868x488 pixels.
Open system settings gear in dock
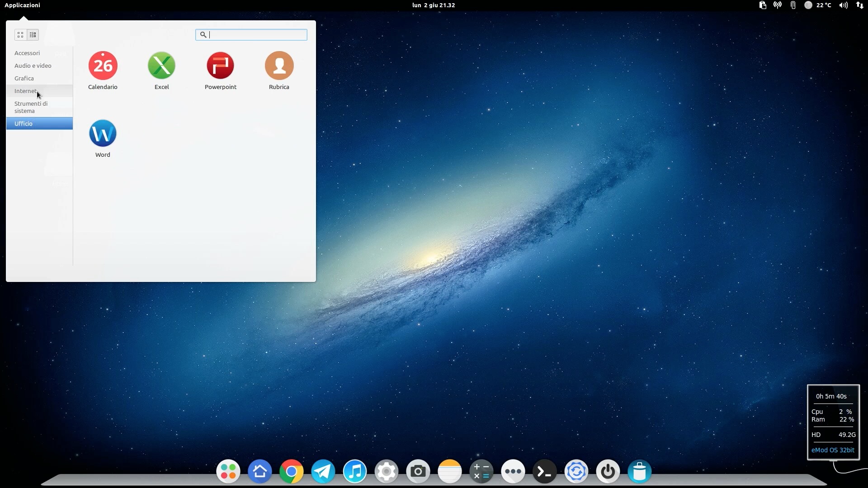[x=387, y=471]
